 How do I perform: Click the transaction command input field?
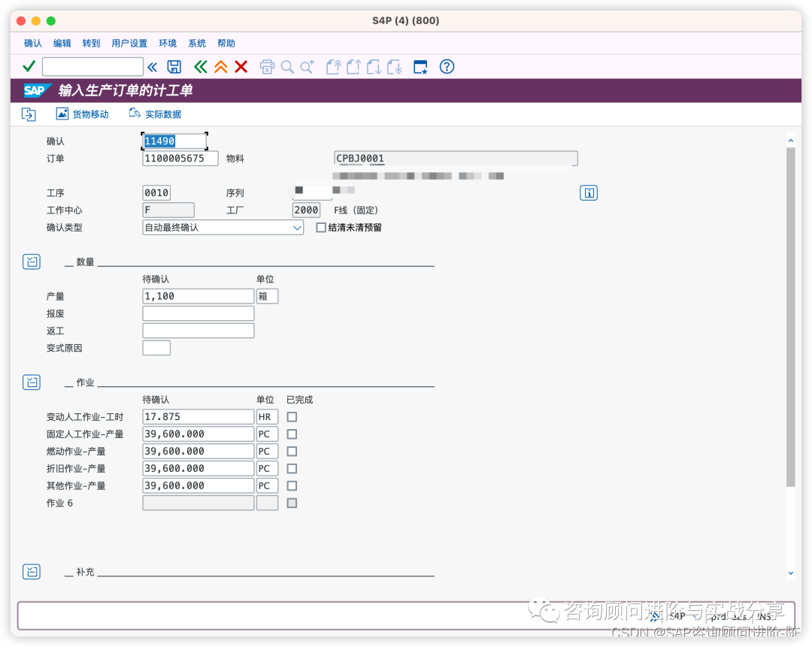click(92, 67)
